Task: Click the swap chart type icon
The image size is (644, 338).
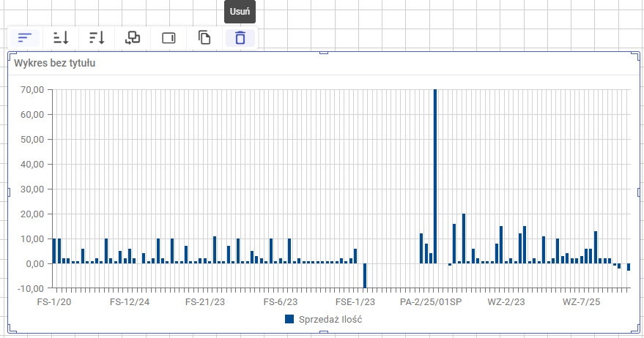Action: point(133,38)
